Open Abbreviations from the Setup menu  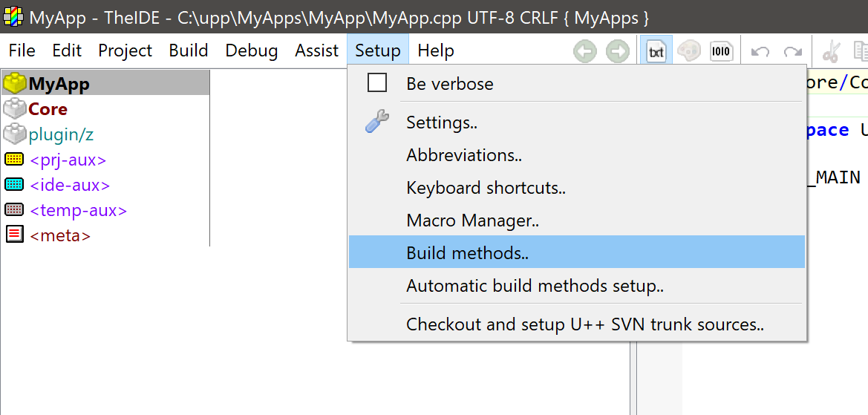point(464,155)
